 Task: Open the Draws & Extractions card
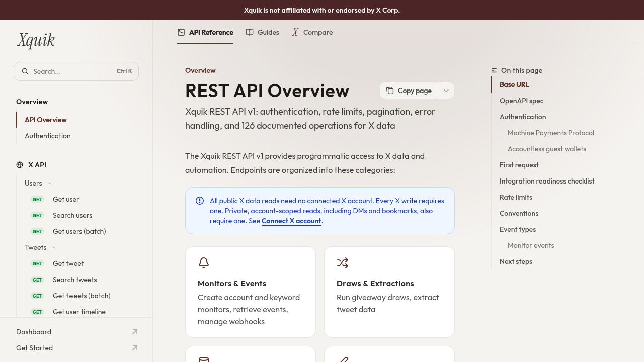tap(389, 292)
